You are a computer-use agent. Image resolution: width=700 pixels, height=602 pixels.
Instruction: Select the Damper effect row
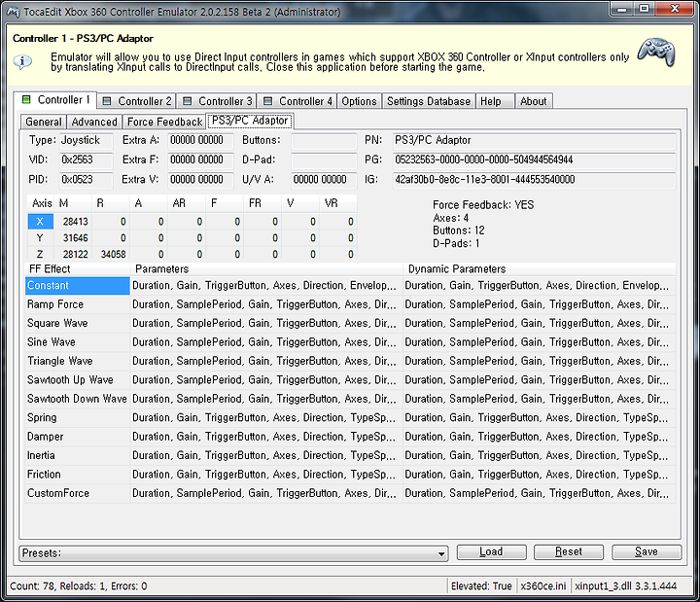(350, 437)
